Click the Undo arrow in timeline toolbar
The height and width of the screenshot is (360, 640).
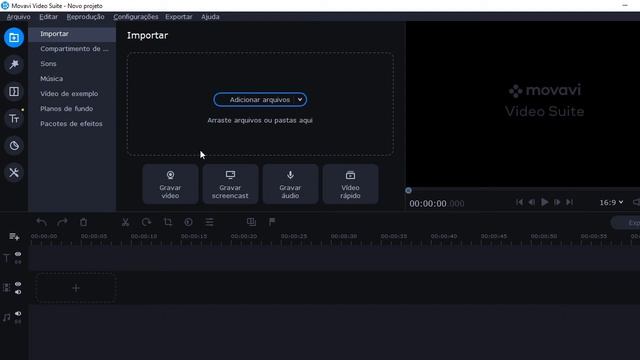click(41, 222)
